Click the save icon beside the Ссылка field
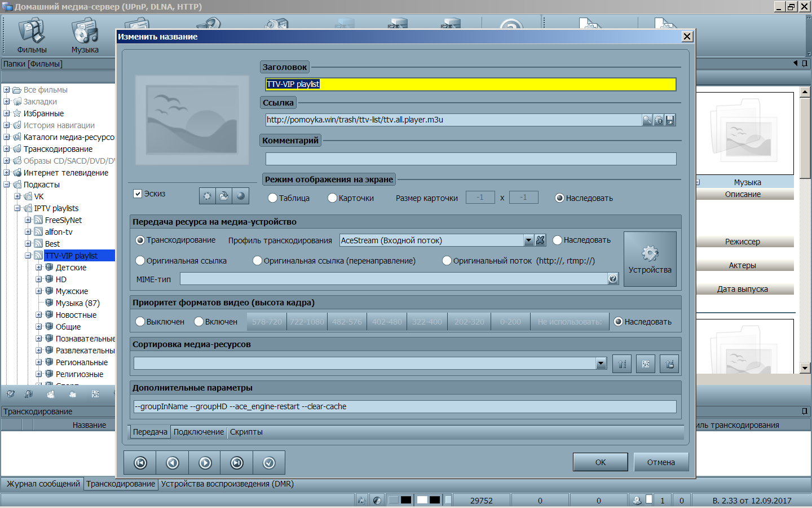This screenshot has height=508, width=812. [x=670, y=120]
